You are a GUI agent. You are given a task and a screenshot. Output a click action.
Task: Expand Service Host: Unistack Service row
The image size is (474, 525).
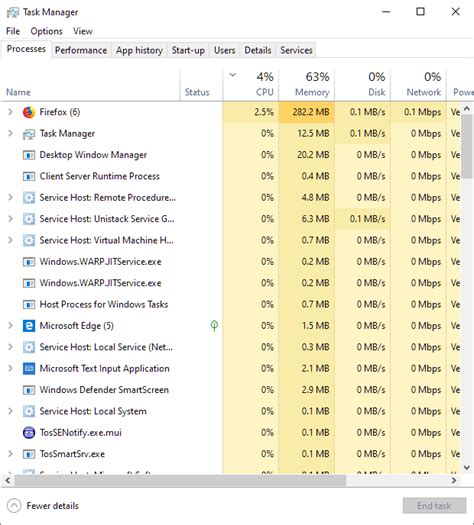coord(10,219)
